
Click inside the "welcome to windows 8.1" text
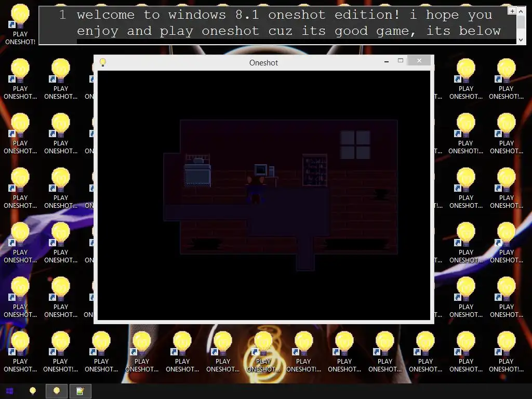168,15
